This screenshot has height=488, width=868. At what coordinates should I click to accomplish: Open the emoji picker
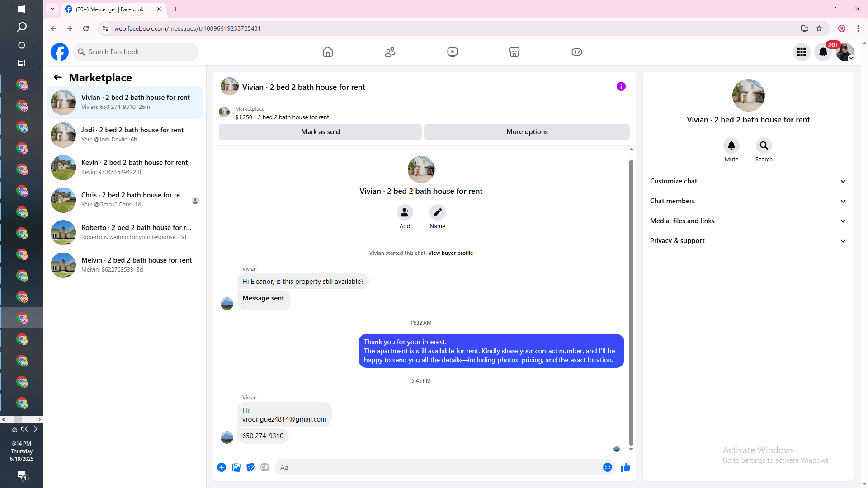pos(608,467)
